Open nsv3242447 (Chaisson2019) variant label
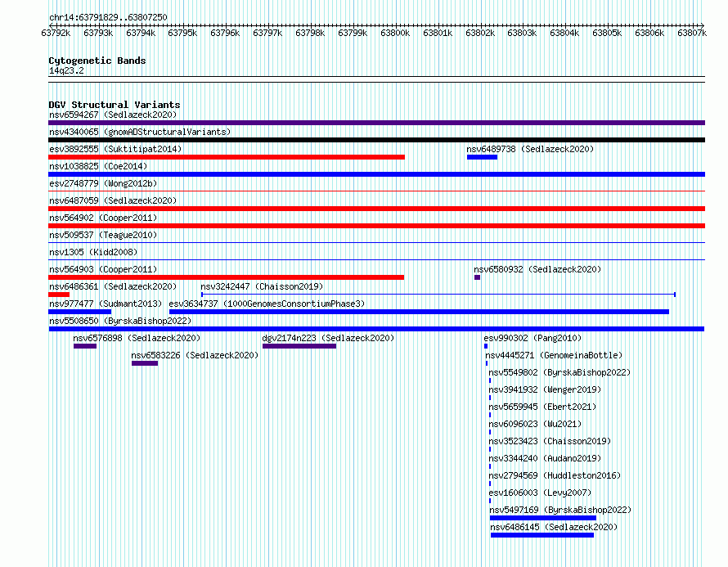 click(x=262, y=286)
